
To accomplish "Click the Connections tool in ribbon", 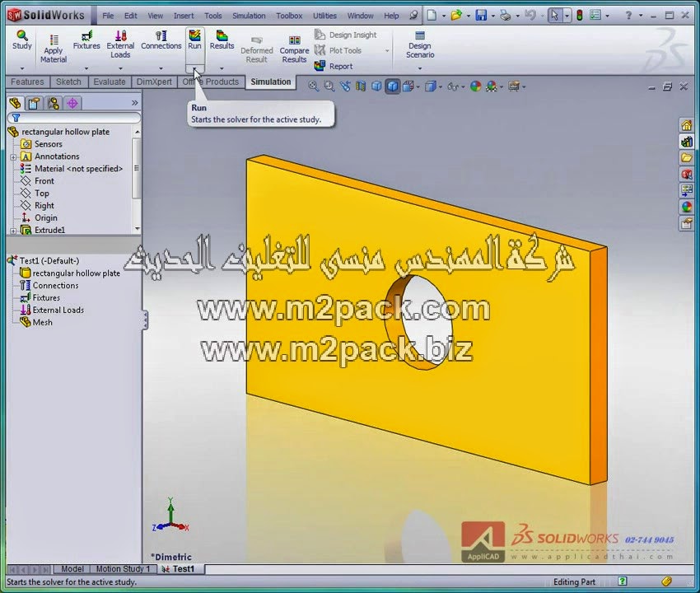I will tap(161, 40).
